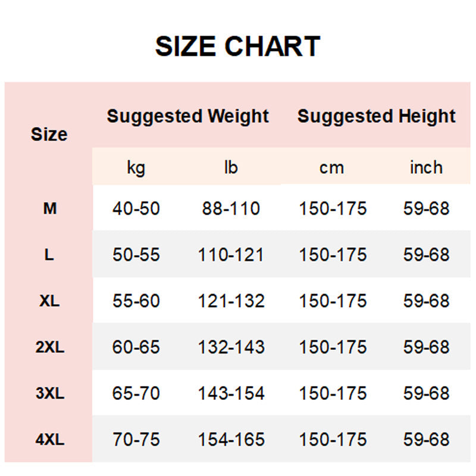Select the 2XL size row label

tap(49, 347)
